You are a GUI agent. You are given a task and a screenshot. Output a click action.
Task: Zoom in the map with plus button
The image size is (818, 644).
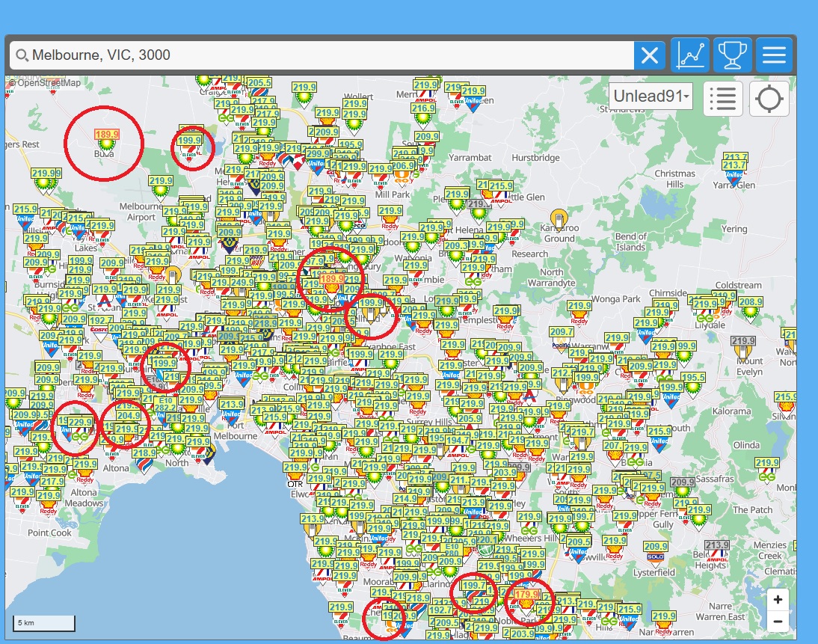pyautogui.click(x=778, y=599)
